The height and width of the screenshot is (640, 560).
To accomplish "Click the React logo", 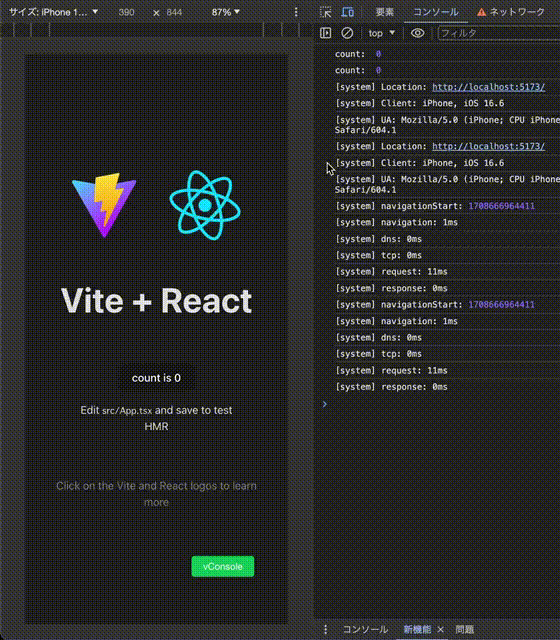I will coord(205,205).
